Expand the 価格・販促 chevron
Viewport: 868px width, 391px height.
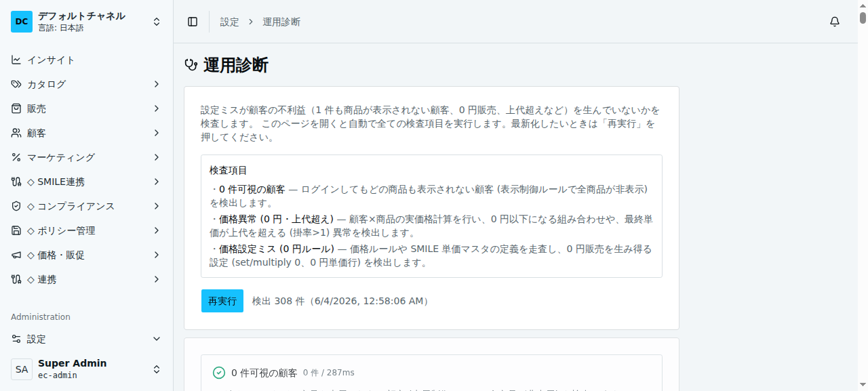tap(157, 255)
